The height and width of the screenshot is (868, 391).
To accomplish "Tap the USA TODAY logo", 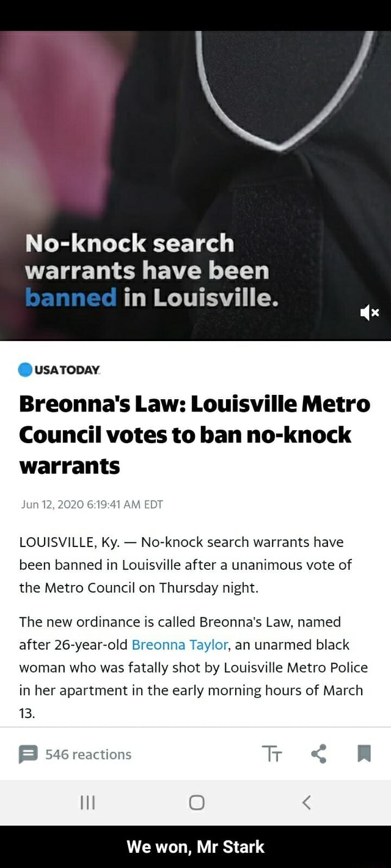I will click(59, 370).
